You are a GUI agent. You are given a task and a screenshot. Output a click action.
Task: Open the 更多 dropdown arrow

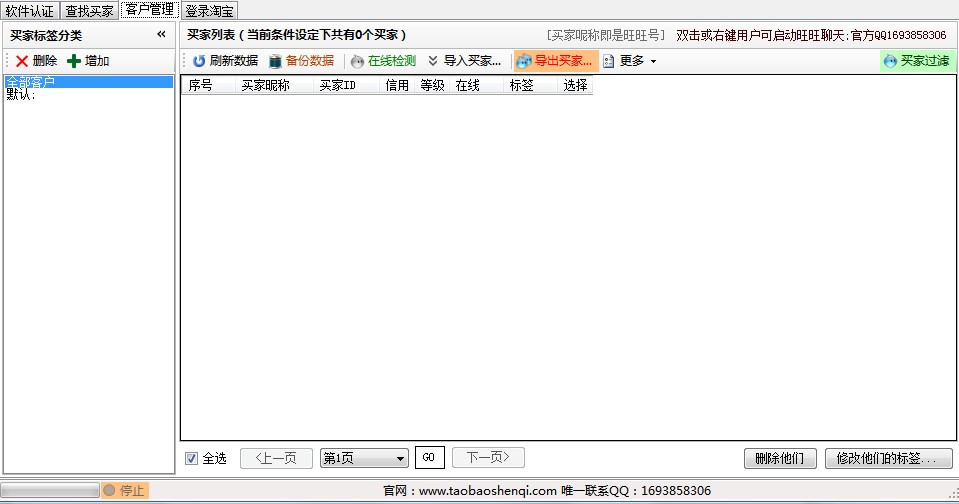tap(653, 61)
